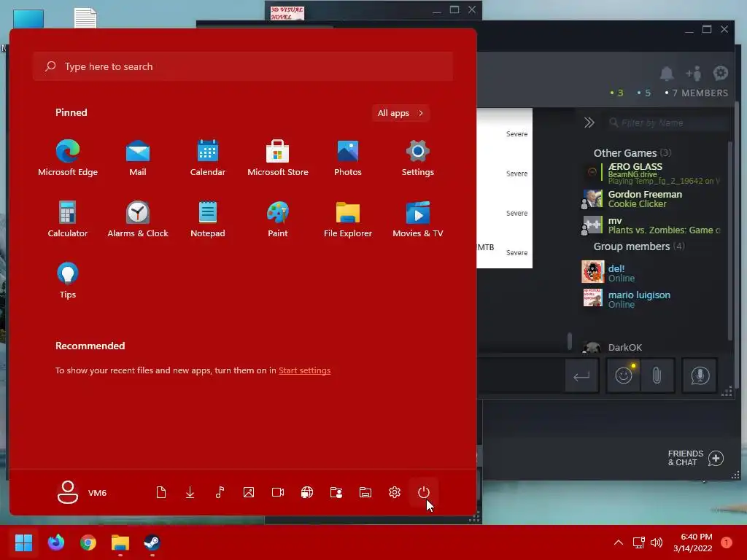
Task: Open Settings gear in Start menu footer
Action: 395,492
